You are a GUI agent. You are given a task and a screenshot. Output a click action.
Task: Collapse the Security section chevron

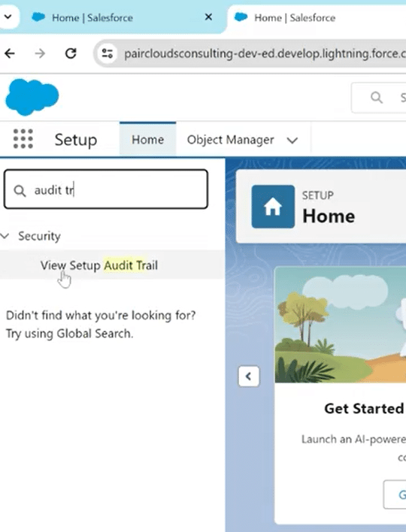[5, 236]
